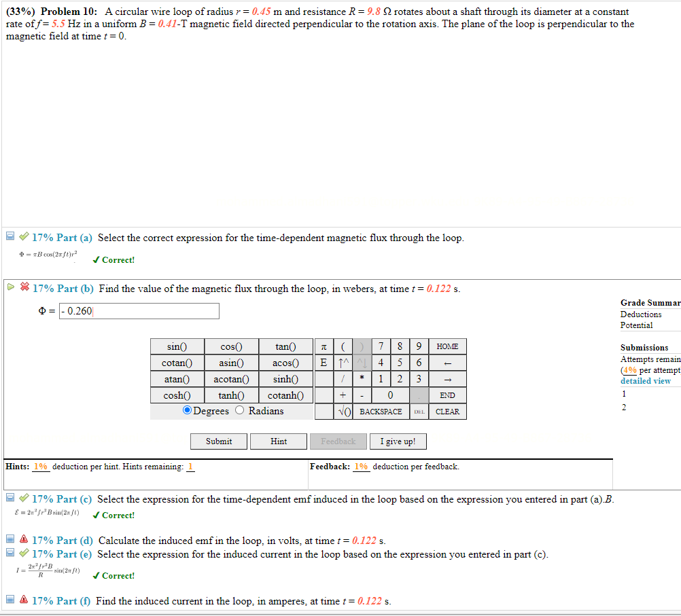
Task: Click the π symbol on the calculator keypad
Action: [325, 346]
